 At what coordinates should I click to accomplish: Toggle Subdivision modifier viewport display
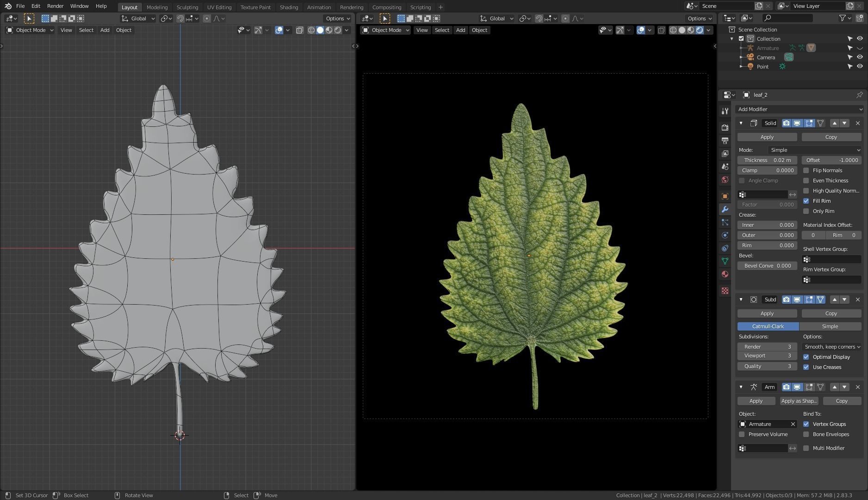tap(797, 300)
